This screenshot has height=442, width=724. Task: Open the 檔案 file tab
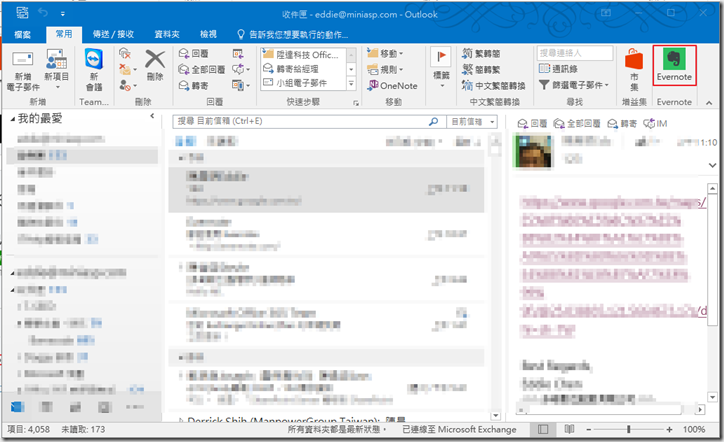[23, 34]
